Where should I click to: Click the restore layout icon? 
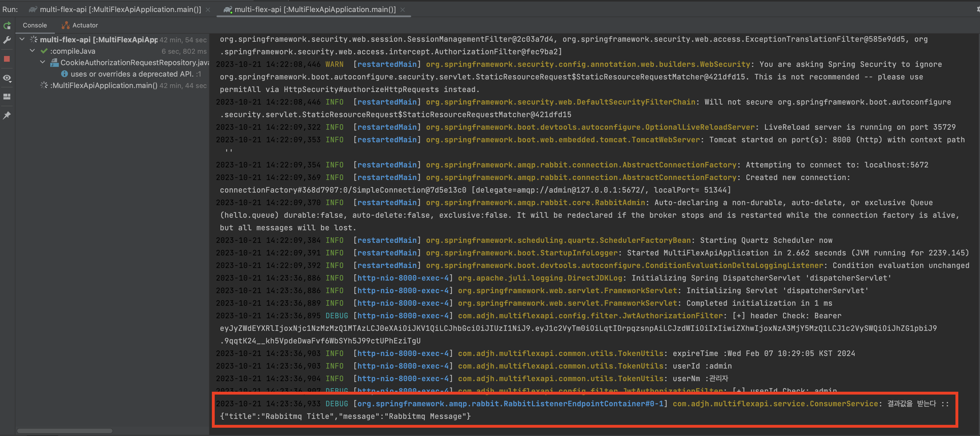tap(7, 97)
